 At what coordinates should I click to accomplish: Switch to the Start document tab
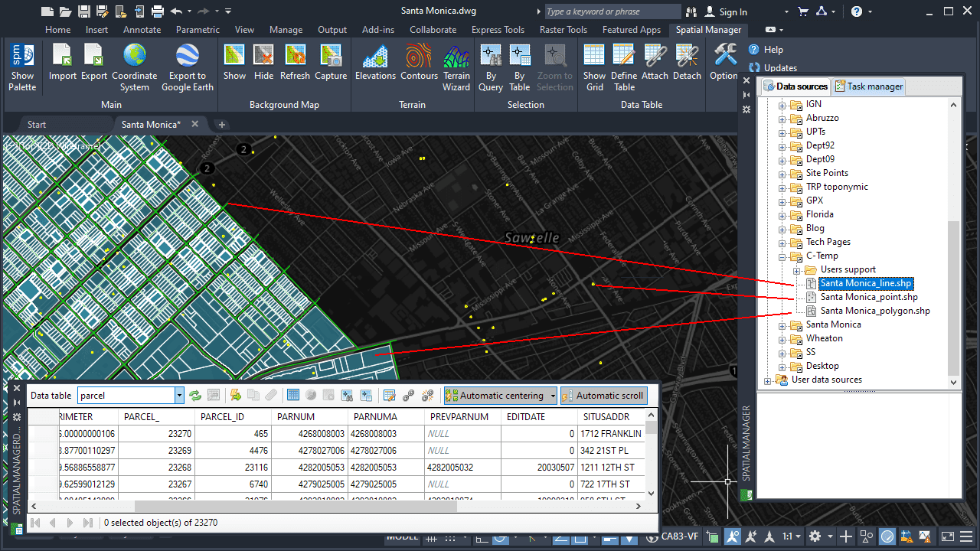point(37,124)
